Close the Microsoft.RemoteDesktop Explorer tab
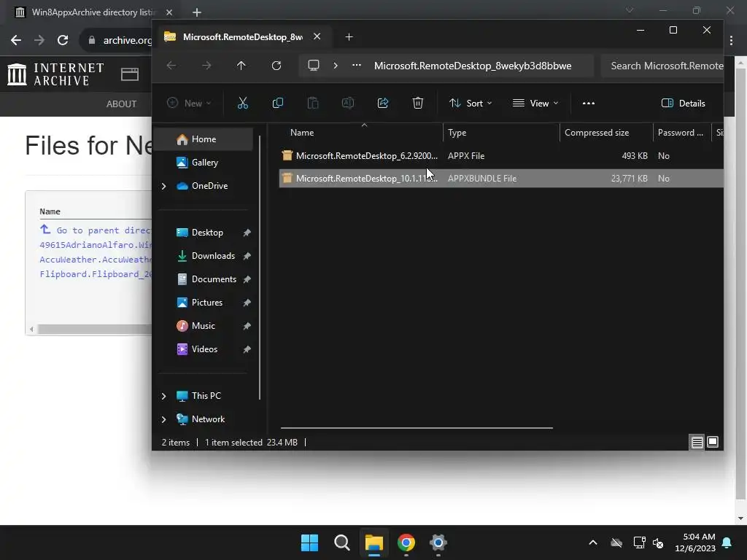747x560 pixels. (x=317, y=36)
